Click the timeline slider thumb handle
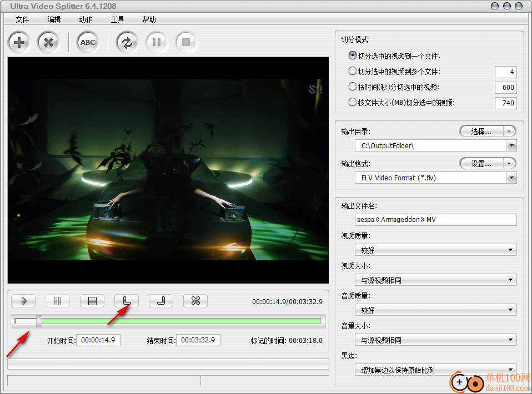The width and height of the screenshot is (532, 394). coord(39,321)
